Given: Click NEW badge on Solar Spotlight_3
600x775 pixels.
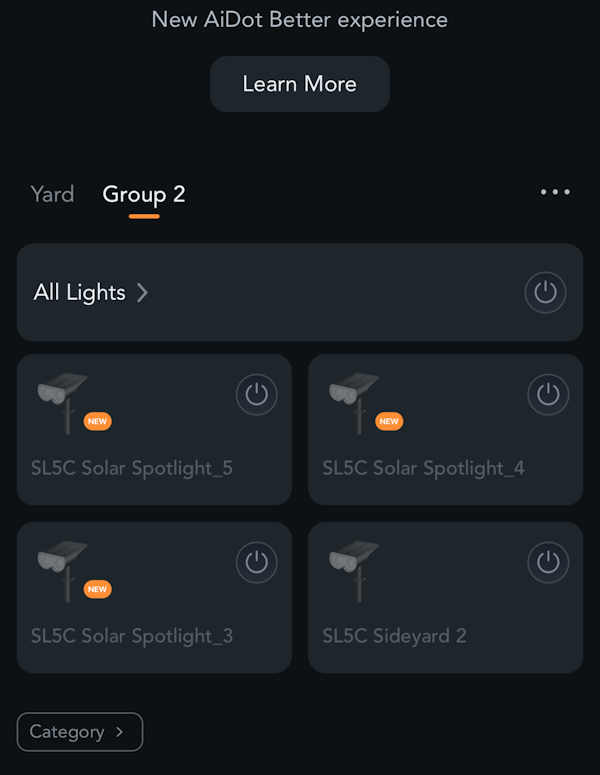Looking at the screenshot, I should coord(97,589).
